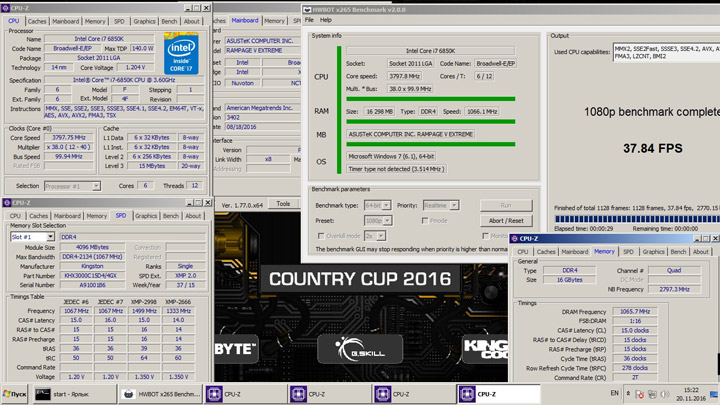Click the XMP-2998 frequency 1499 MHz cell
Viewport: 720px width, 405px height.
tap(144, 311)
